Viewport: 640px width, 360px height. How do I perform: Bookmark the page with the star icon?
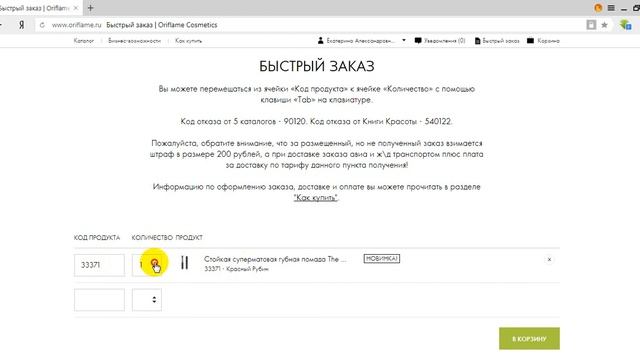pyautogui.click(x=604, y=25)
